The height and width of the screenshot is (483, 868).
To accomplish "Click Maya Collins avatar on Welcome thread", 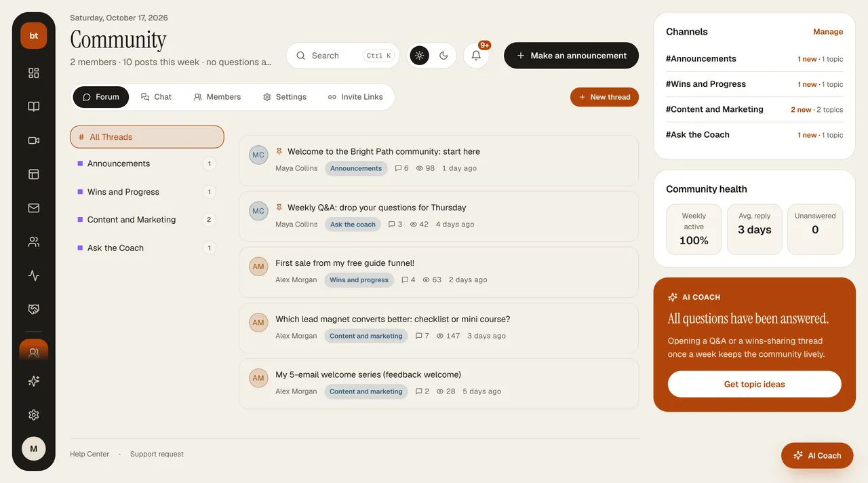I will [258, 155].
